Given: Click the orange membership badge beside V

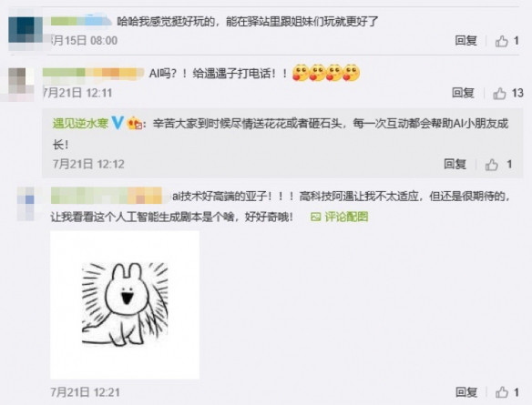Looking at the screenshot, I should click(135, 123).
